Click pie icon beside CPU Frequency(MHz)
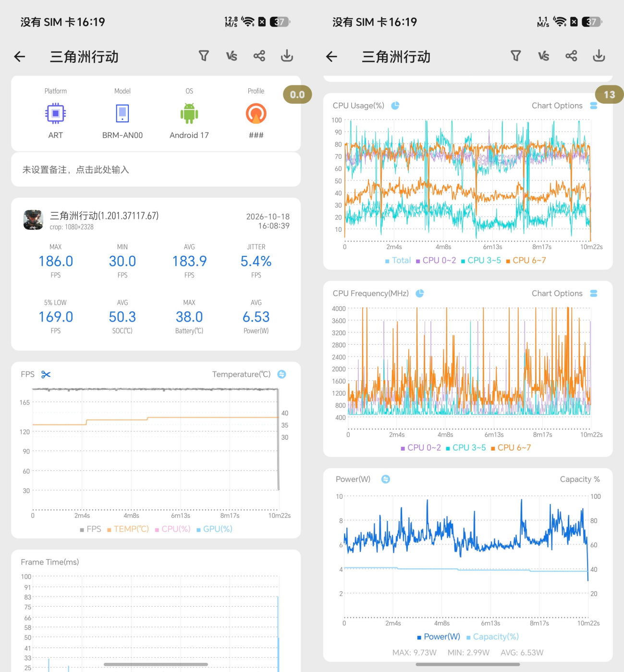Viewport: 624px width, 672px height. [x=420, y=293]
